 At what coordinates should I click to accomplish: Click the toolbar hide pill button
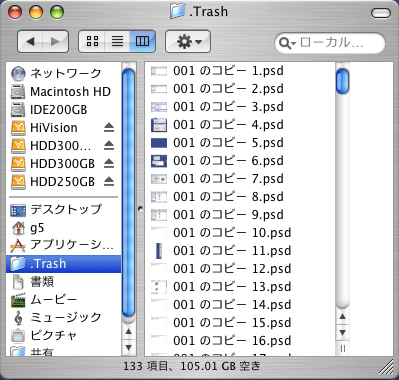tap(380, 13)
